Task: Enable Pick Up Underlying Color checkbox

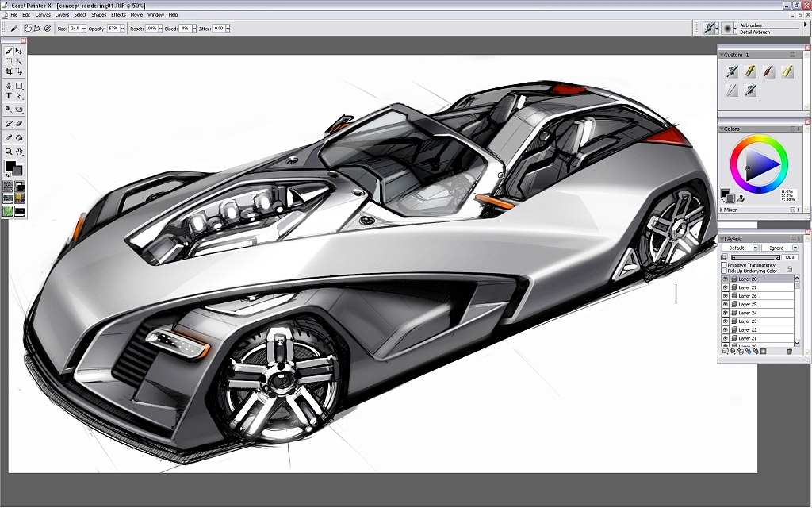Action: pos(723,271)
